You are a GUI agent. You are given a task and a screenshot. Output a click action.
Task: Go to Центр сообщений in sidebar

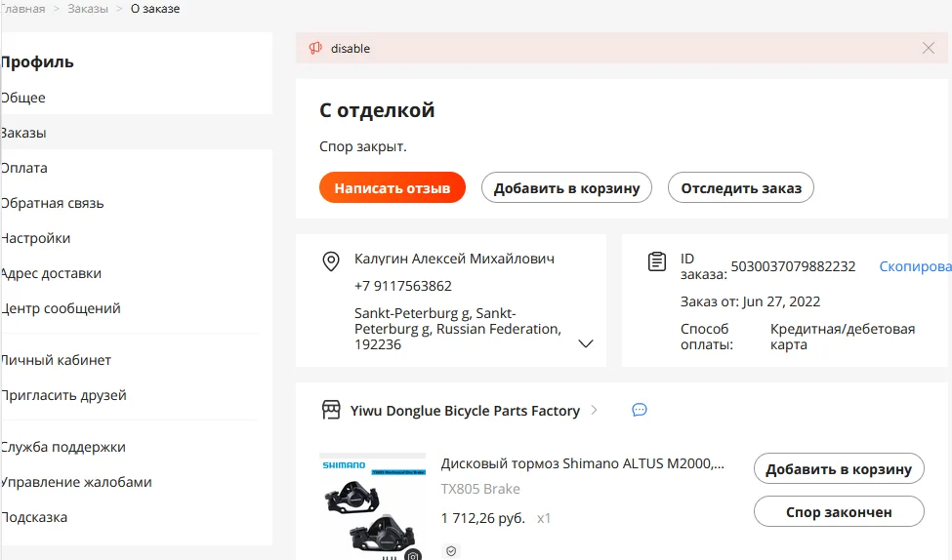coord(62,308)
